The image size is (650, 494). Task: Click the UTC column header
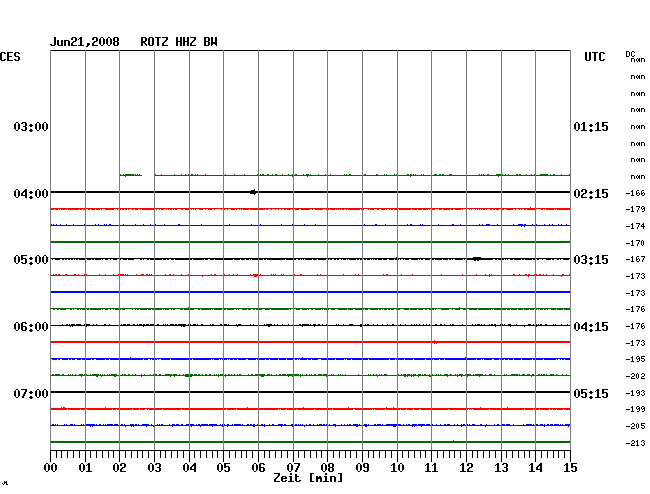point(594,57)
